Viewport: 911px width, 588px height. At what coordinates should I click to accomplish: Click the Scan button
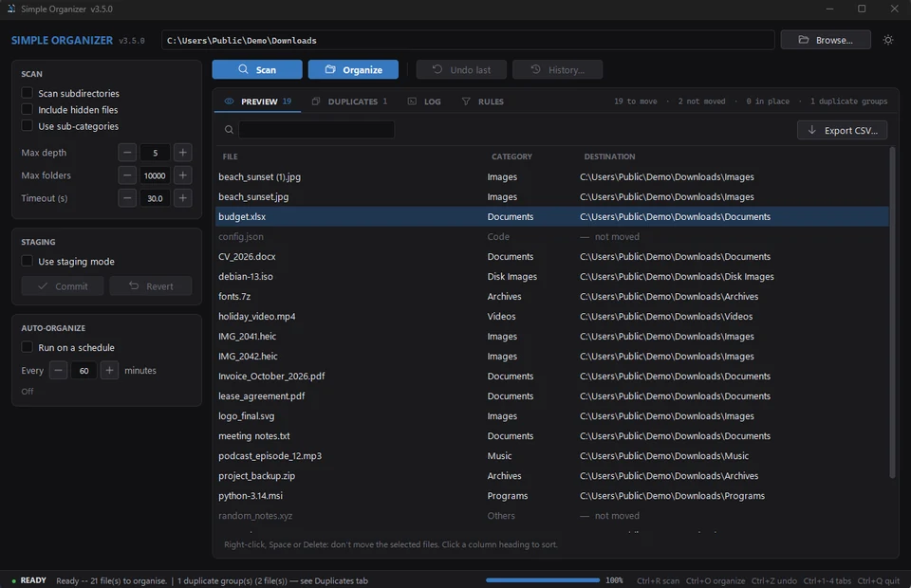tap(257, 69)
